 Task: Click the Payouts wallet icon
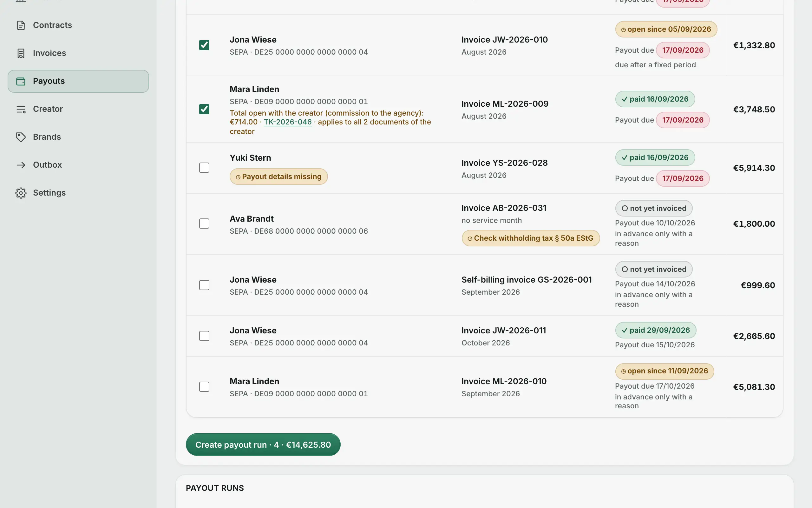[21, 81]
